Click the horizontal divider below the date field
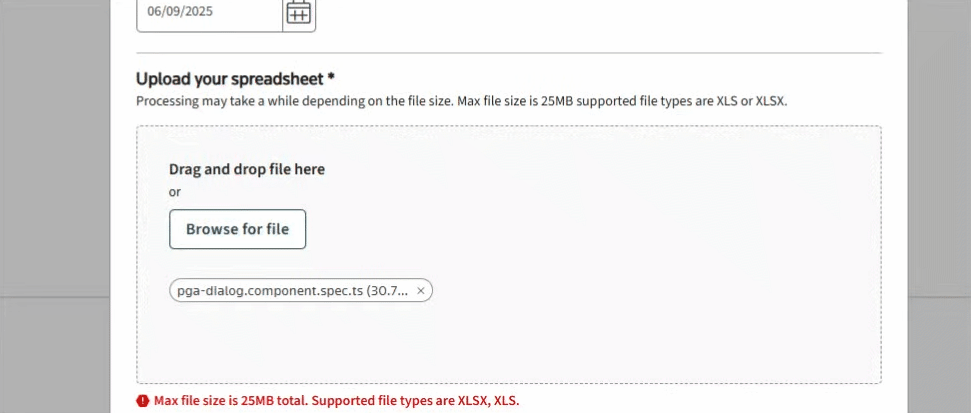Image resolution: width=971 pixels, height=413 pixels. pos(508,52)
